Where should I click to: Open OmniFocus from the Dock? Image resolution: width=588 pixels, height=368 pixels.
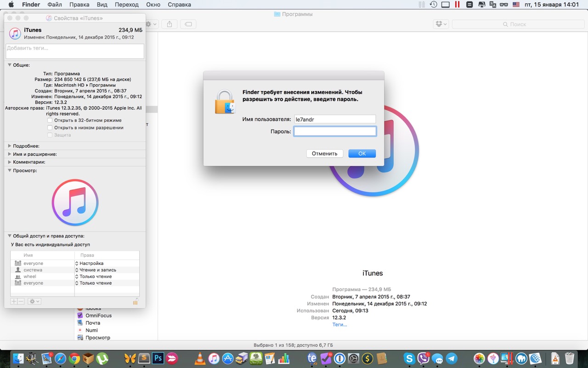pyautogui.click(x=326, y=358)
